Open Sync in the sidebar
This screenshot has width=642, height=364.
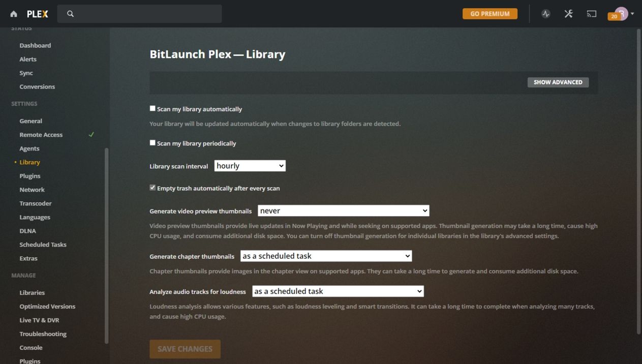point(26,73)
